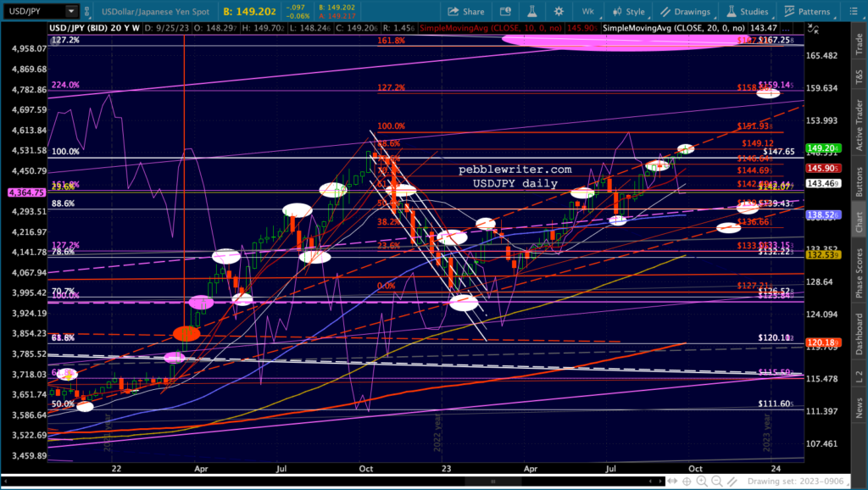Open the USD/JPY symbol dropdown arrow
868x490 pixels.
pos(71,11)
